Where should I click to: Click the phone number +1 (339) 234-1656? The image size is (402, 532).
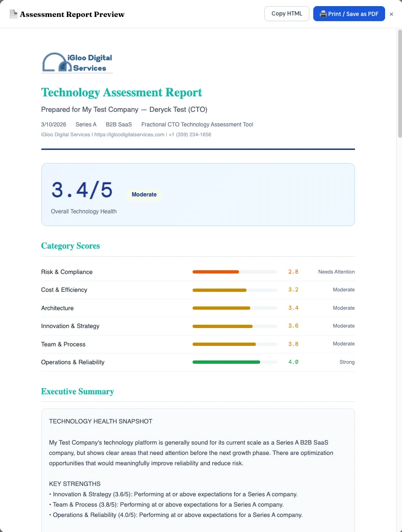pyautogui.click(x=191, y=135)
